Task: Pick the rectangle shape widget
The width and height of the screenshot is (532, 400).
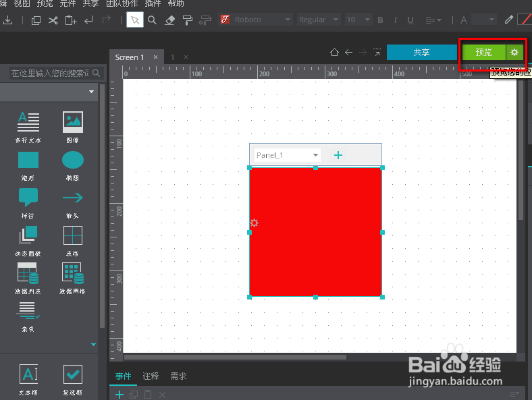Action: (28, 160)
